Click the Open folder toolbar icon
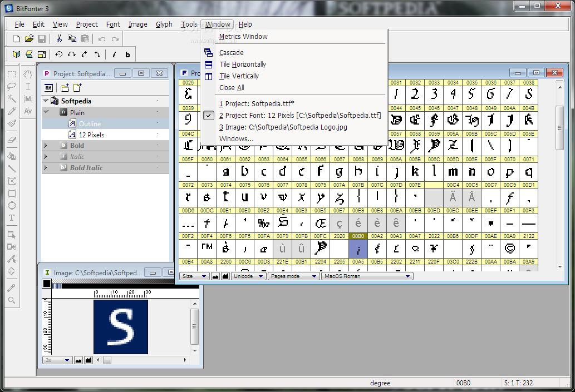The image size is (575, 392). [29, 38]
